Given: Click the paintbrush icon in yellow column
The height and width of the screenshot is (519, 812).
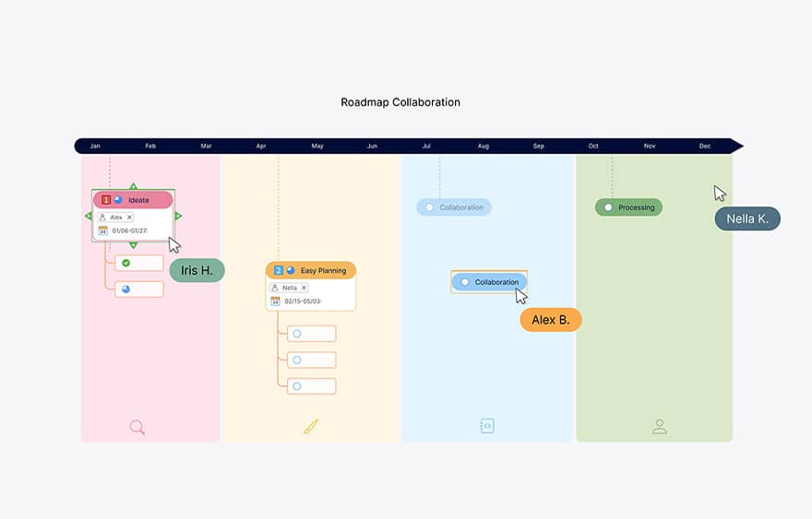Looking at the screenshot, I should pos(311,427).
